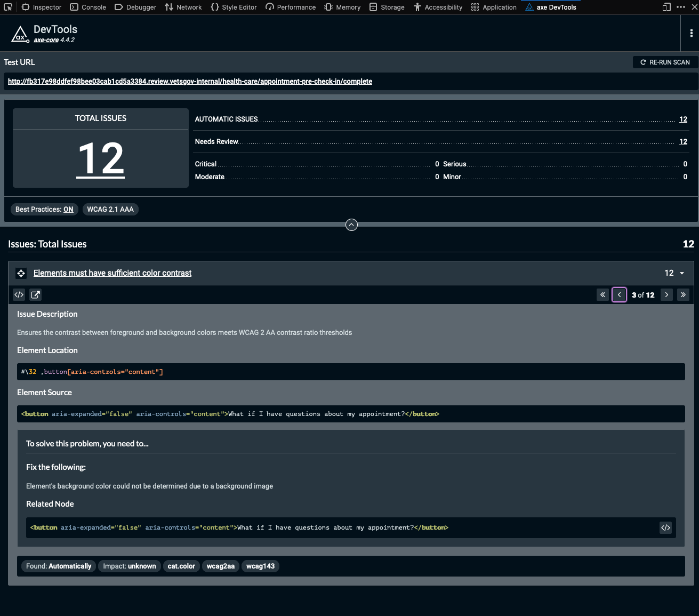Click the Needs Review count of 12

tap(683, 141)
